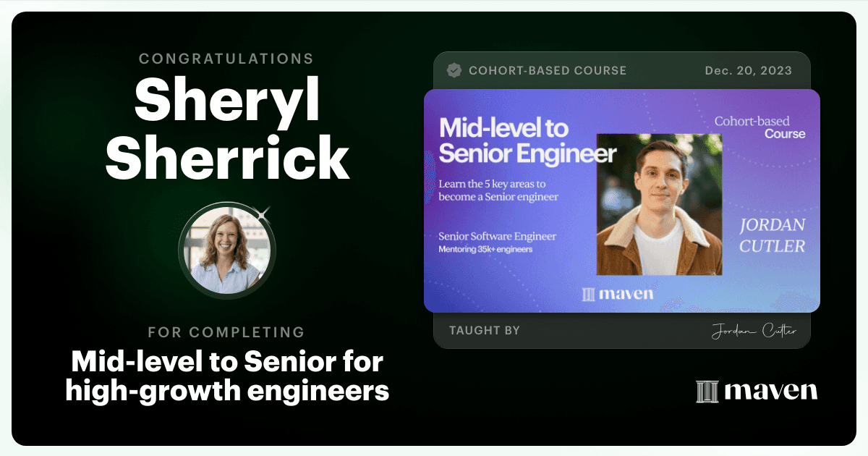Click the Taught By label
Viewport: 868px width, 456px height.
485,331
